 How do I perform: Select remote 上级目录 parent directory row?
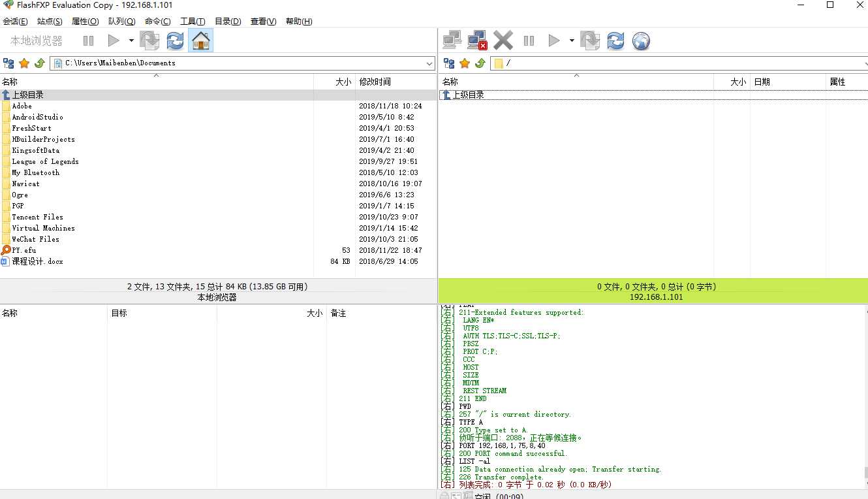coord(653,95)
